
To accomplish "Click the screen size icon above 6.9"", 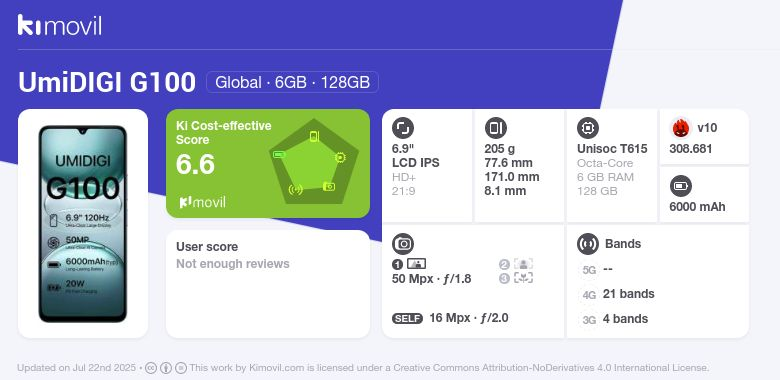I will point(403,128).
